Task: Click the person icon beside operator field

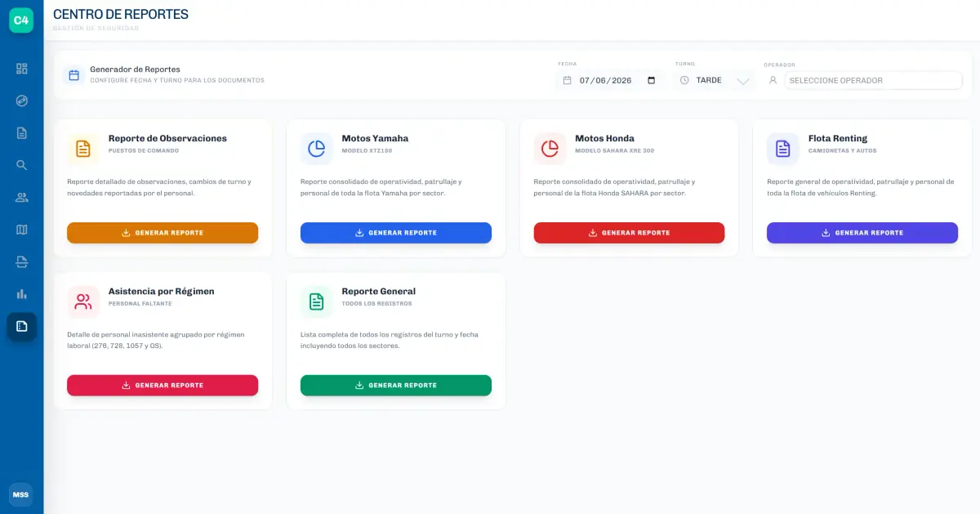Action: coord(773,80)
